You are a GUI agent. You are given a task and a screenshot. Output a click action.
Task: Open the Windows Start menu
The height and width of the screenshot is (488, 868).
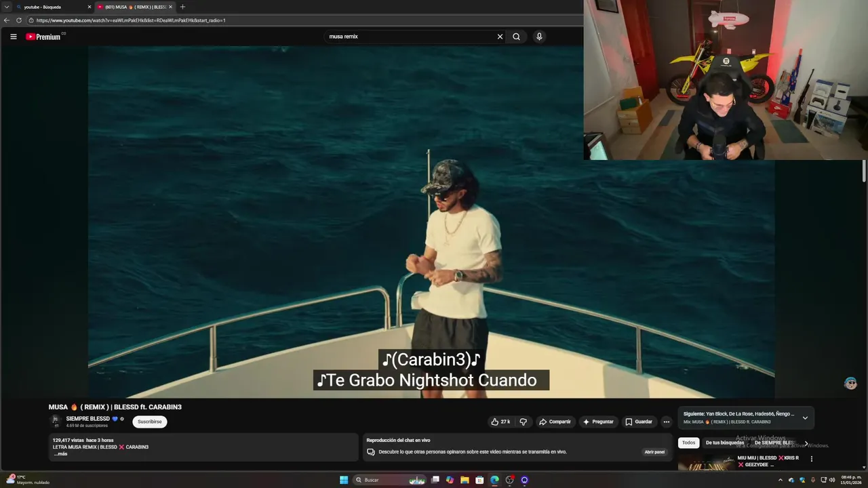click(x=344, y=480)
